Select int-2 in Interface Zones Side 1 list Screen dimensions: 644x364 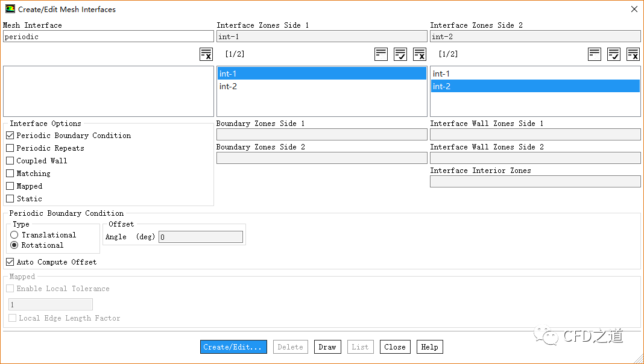point(228,86)
